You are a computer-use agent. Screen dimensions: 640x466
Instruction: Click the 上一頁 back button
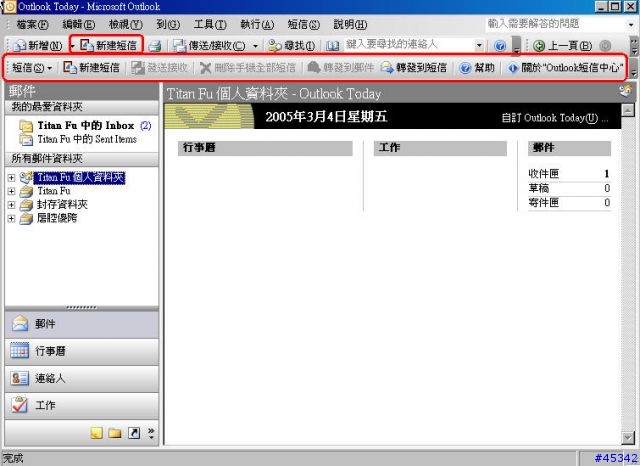562,46
